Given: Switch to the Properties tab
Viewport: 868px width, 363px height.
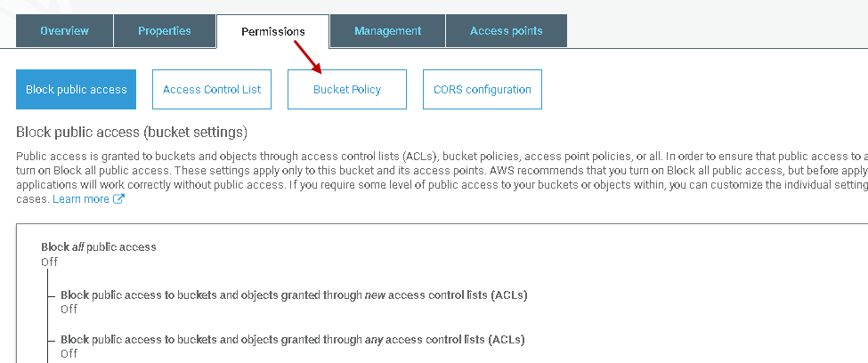Looking at the screenshot, I should tap(165, 31).
